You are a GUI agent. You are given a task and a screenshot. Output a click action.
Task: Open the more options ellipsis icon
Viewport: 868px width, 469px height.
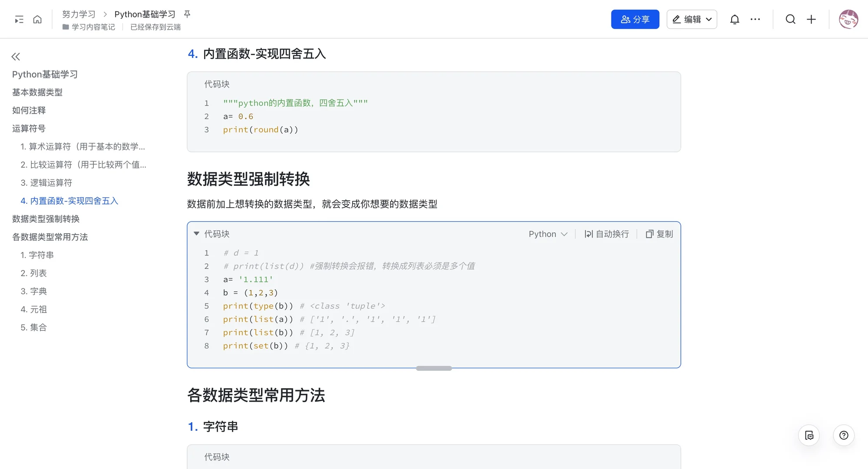click(x=756, y=19)
